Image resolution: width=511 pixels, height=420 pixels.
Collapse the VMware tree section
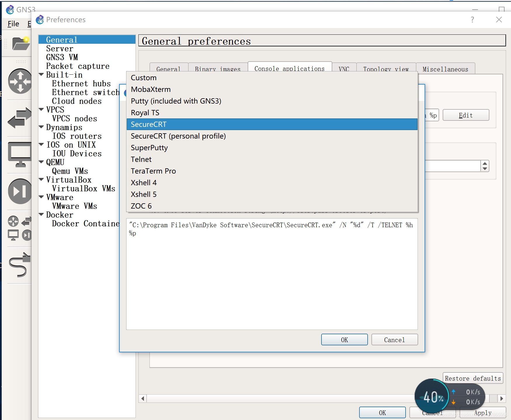[41, 197]
